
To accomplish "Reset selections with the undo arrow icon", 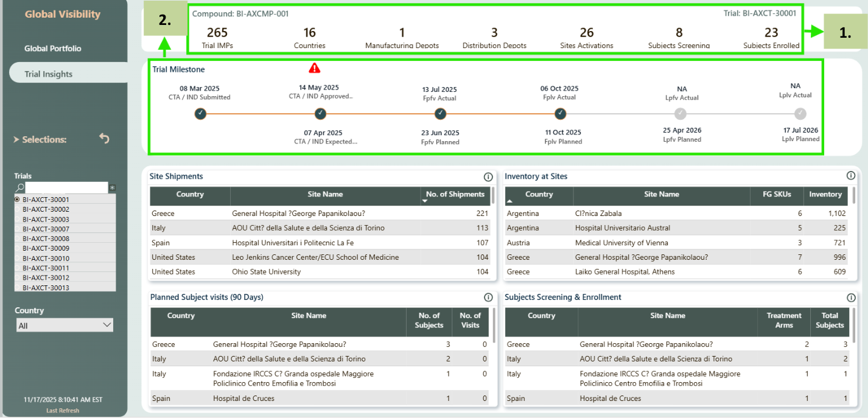I will click(104, 139).
